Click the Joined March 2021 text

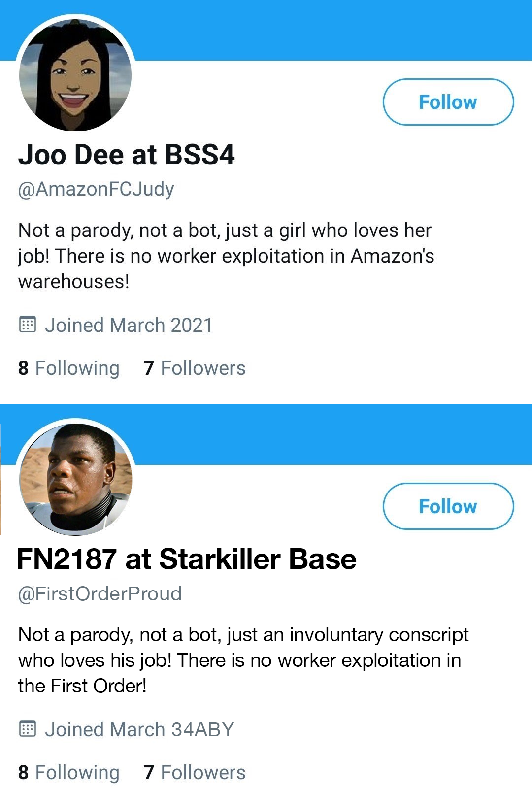coord(129,326)
